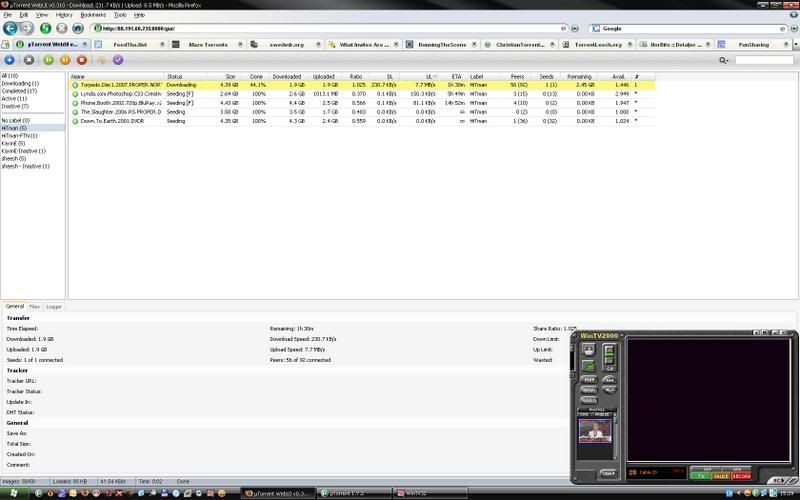
Task: Click the µTorrent 1.7.2 taskbar button
Action: [x=353, y=493]
